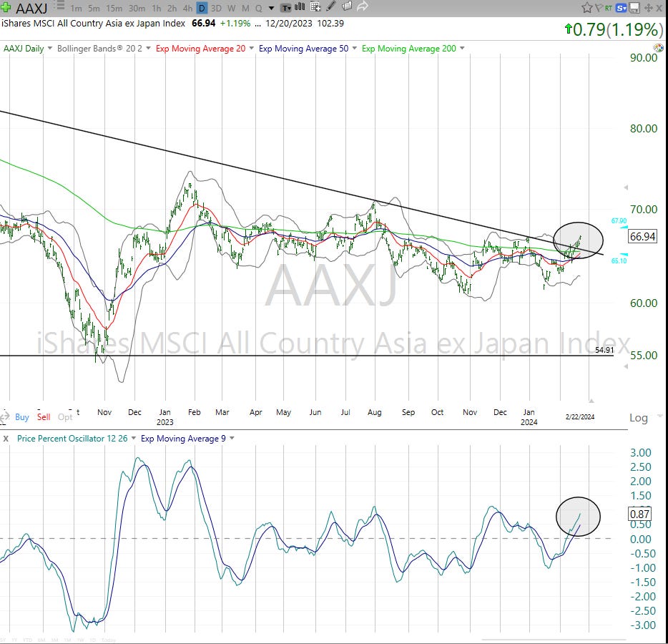The height and width of the screenshot is (644, 668).
Task: Select the Q quarterly timeframe
Action: click(259, 8)
